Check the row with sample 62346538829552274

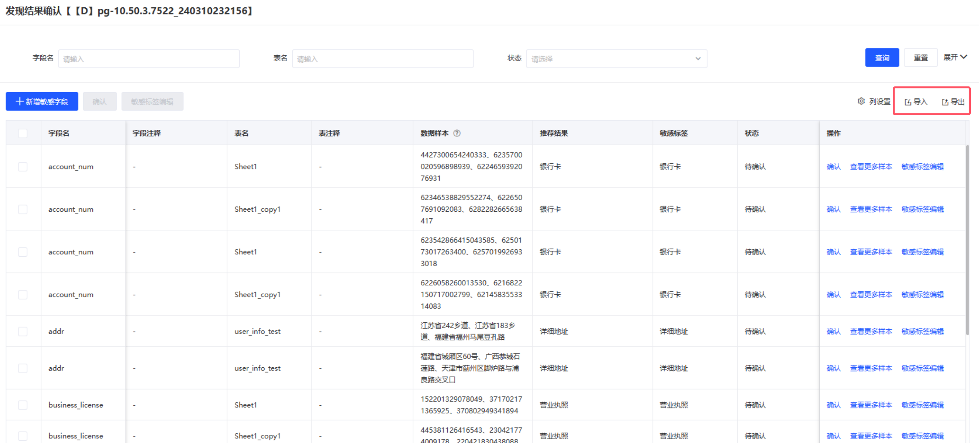23,209
